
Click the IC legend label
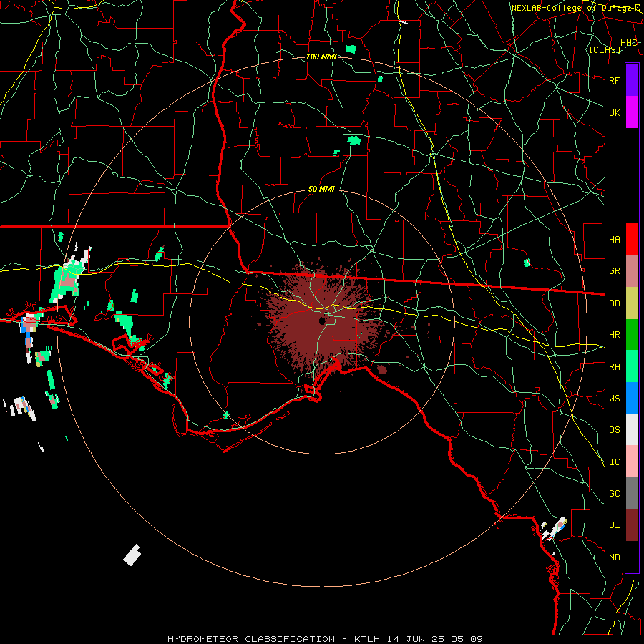coord(614,462)
